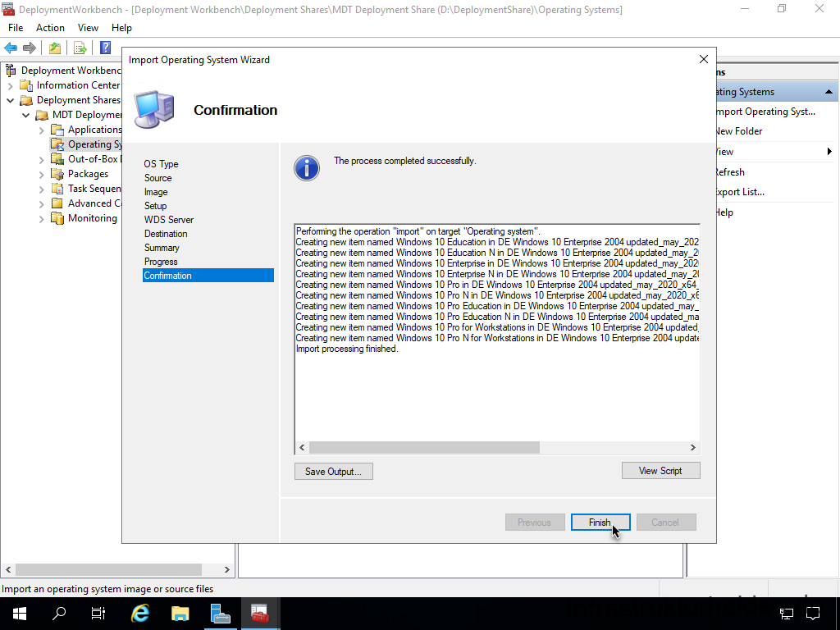Open Task View from the taskbar
The width and height of the screenshot is (840, 630).
(98, 614)
